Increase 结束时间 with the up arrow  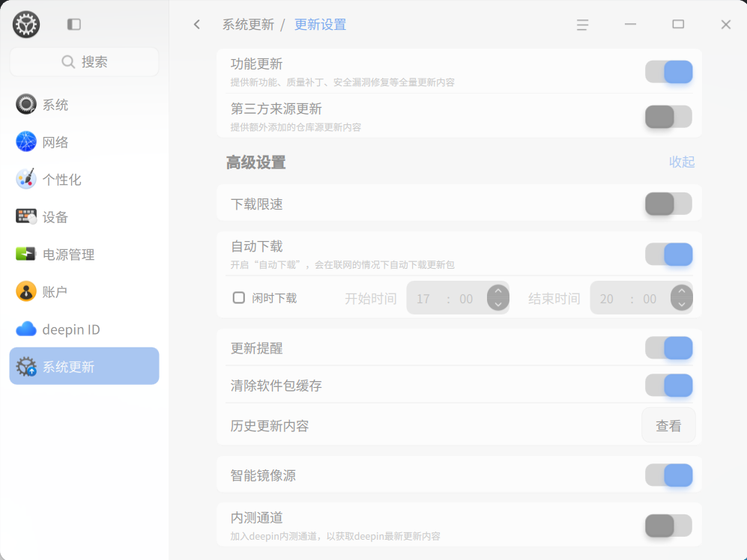point(681,291)
